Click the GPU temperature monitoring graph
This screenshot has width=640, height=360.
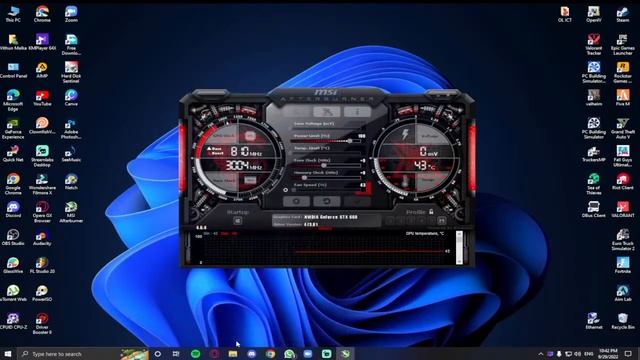[x=324, y=249]
